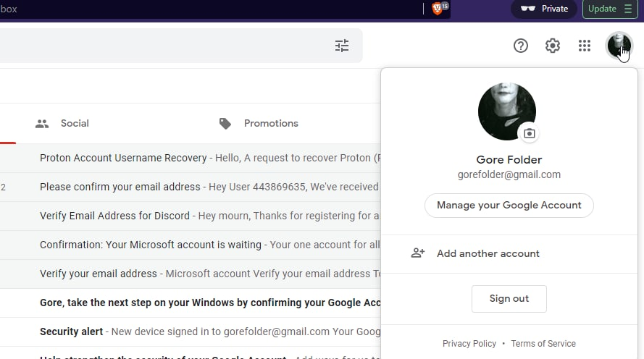The height and width of the screenshot is (359, 644).
Task: Open Proton Account Username Recovery email
Action: pos(191,158)
